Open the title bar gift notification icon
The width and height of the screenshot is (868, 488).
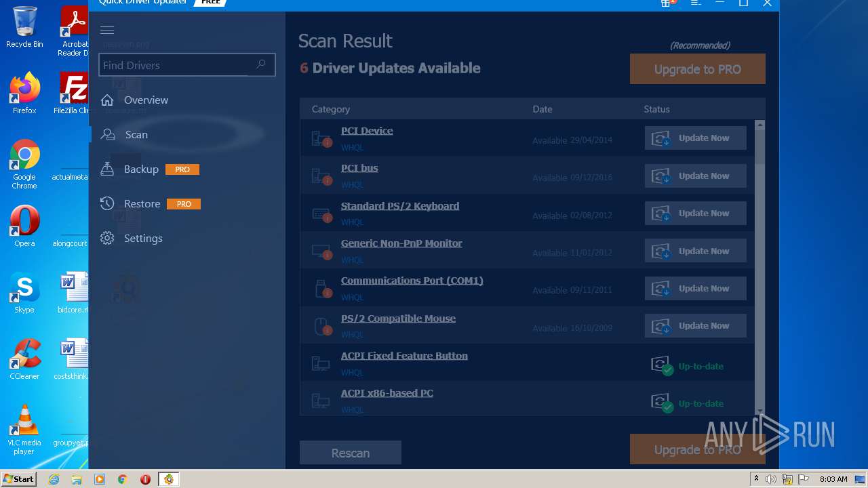[x=667, y=3]
